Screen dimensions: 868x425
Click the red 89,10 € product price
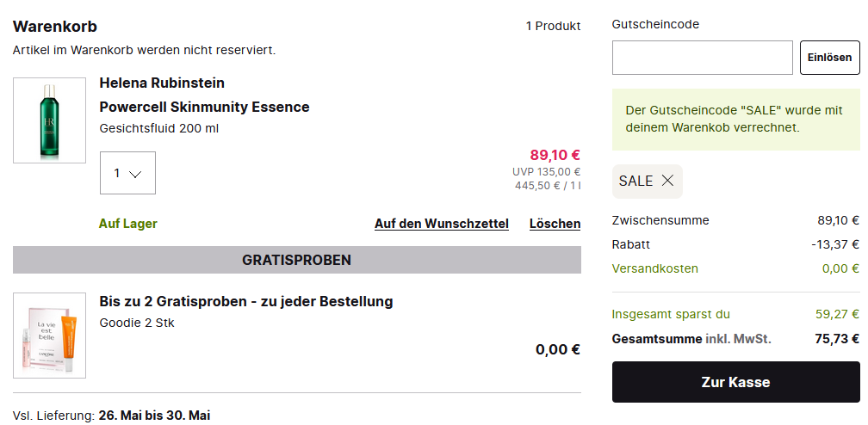tap(555, 155)
